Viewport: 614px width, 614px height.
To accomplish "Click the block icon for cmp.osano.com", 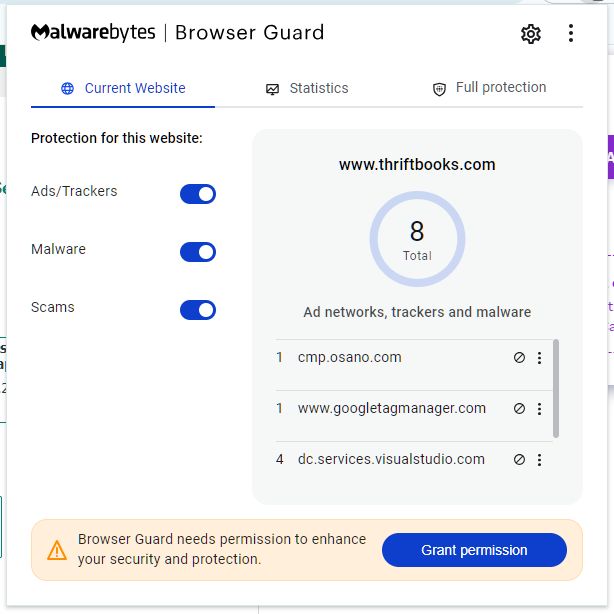I will [519, 358].
